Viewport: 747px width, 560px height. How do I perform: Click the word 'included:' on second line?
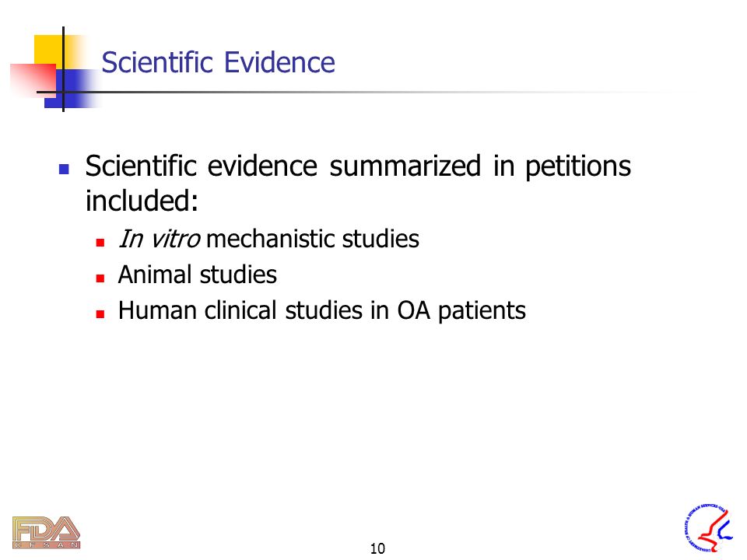coord(142,201)
